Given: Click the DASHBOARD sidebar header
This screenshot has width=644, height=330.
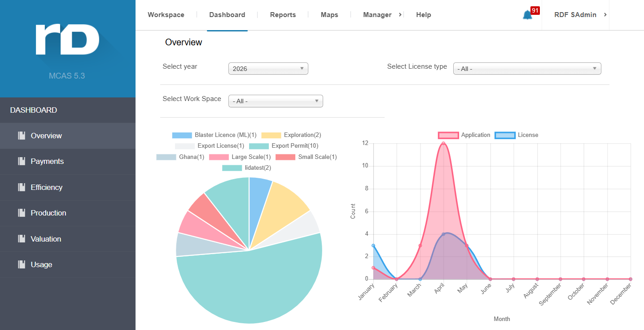Looking at the screenshot, I should point(34,110).
